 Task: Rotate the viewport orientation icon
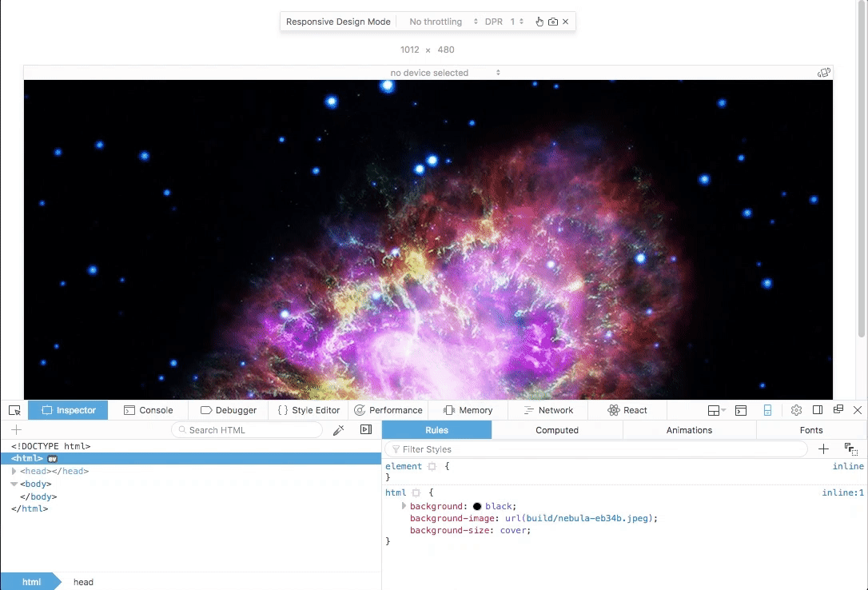click(x=824, y=73)
